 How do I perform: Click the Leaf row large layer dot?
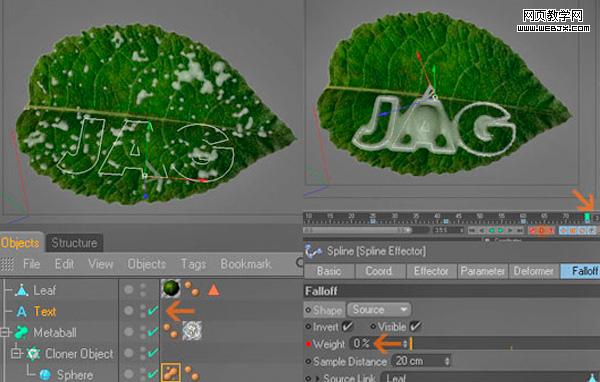129,290
